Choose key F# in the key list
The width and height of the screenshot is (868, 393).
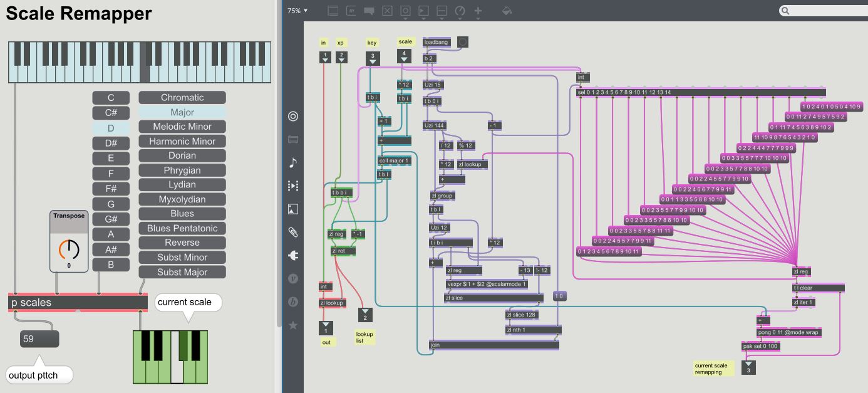pos(111,189)
